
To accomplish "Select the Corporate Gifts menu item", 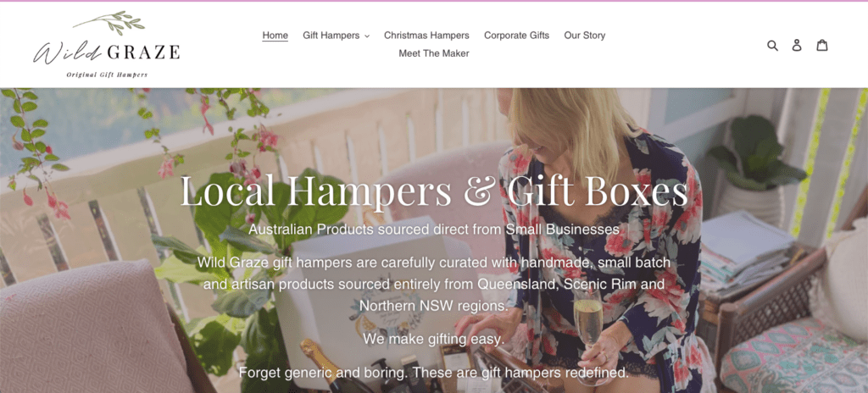I will coord(516,36).
